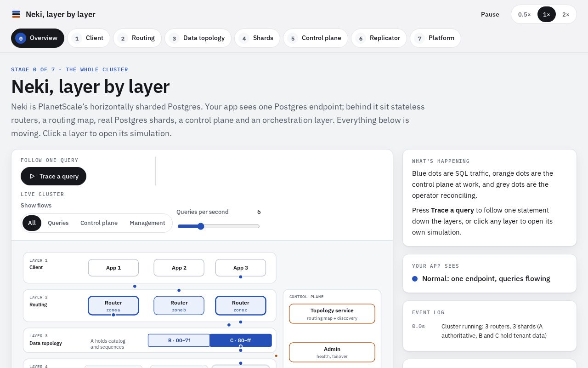The width and height of the screenshot is (588, 368).
Task: Select the B · 00–7f shard range
Action: (179, 340)
